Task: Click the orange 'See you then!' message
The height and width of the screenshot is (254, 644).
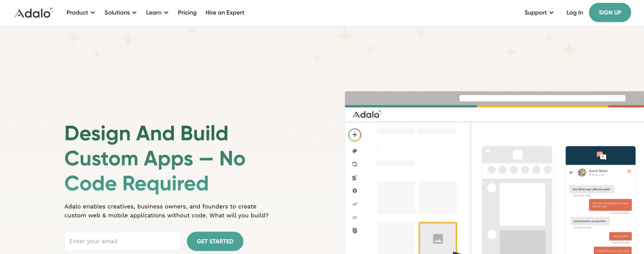Action: click(x=620, y=236)
